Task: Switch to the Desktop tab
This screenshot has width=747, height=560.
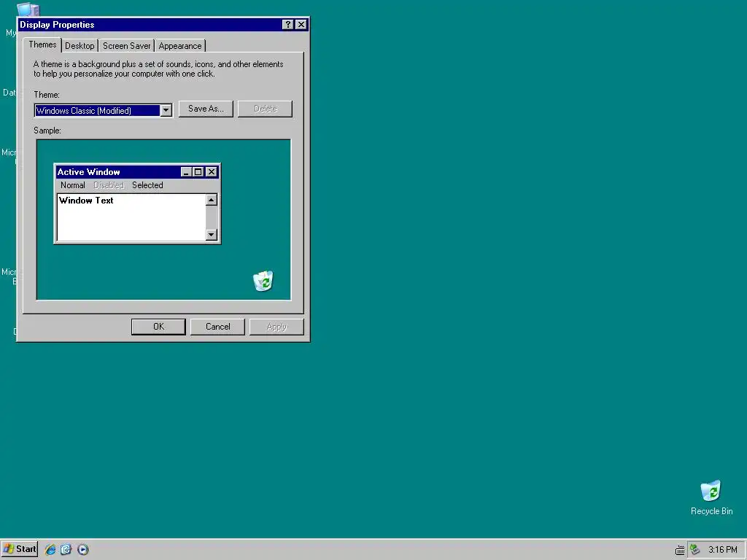Action: coord(80,46)
